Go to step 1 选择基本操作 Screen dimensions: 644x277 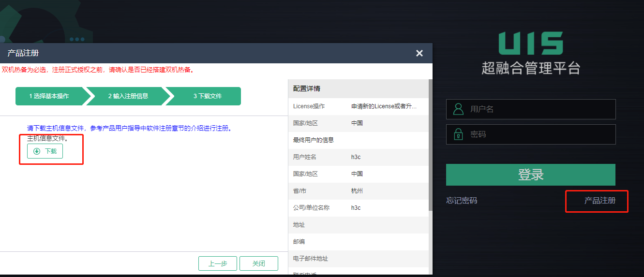[49, 96]
